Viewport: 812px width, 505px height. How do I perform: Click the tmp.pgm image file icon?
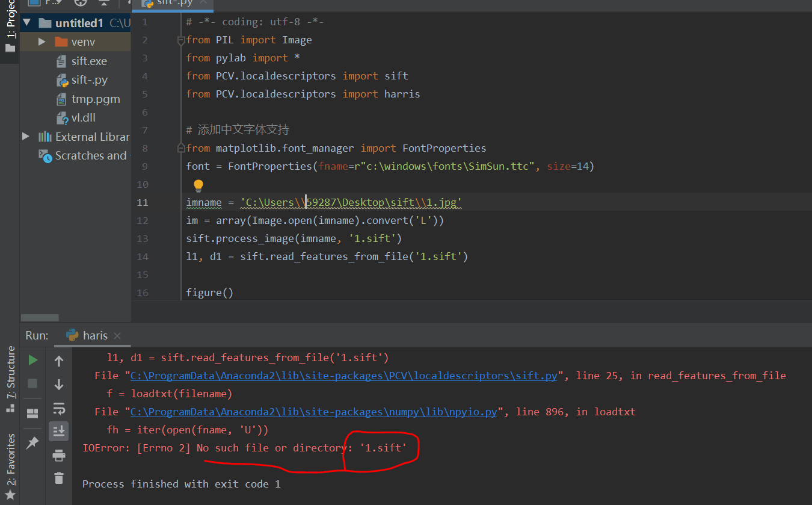coord(61,99)
